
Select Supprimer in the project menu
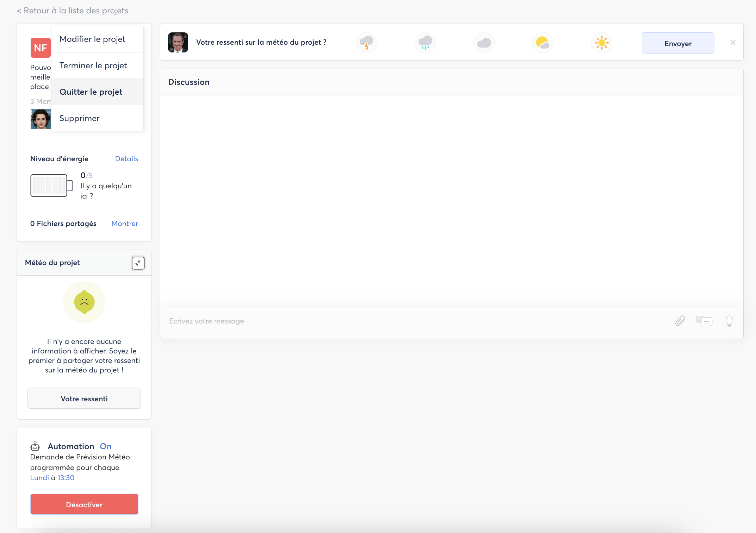coord(79,118)
